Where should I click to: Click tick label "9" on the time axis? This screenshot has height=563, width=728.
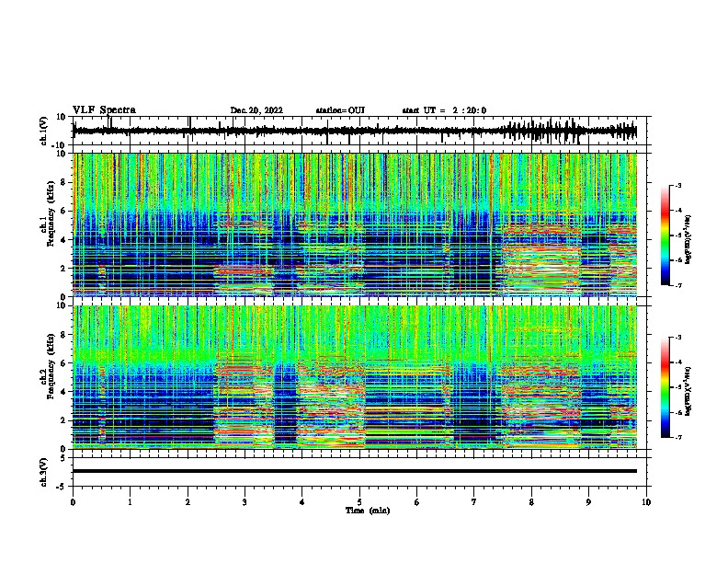tap(588, 502)
